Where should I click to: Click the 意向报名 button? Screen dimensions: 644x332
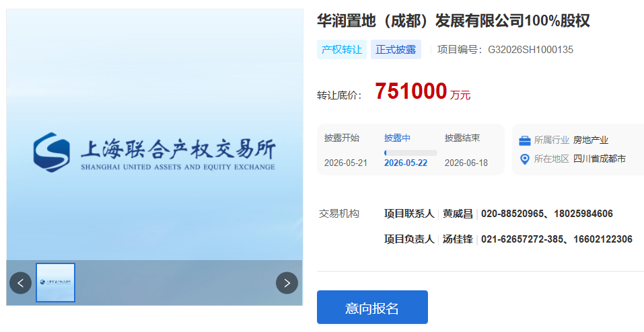[372, 307]
